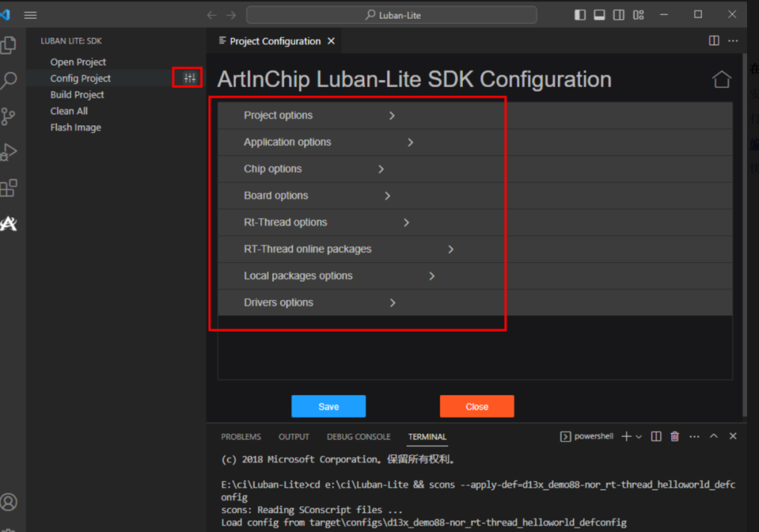Open the Explorer view in activity bar
This screenshot has height=532, width=759.
(x=8, y=45)
